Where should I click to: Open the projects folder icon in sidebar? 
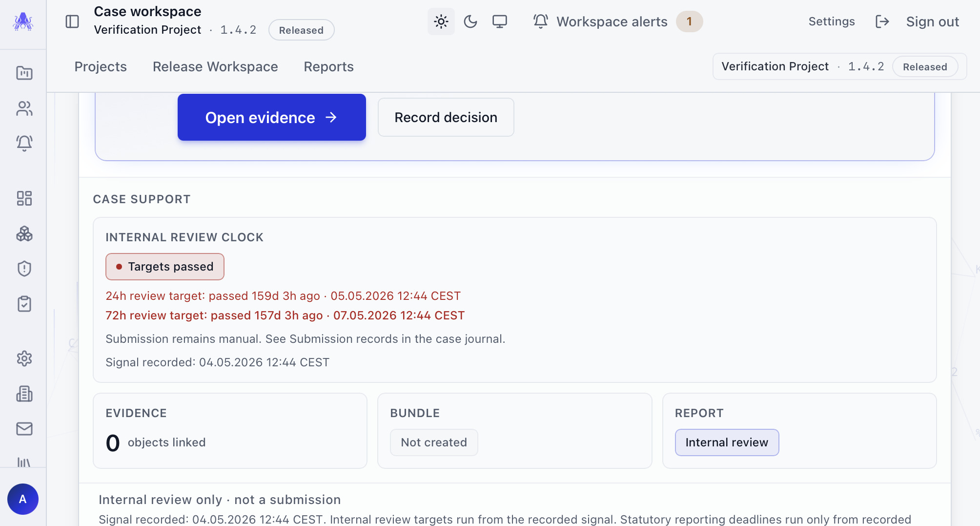[x=24, y=73]
